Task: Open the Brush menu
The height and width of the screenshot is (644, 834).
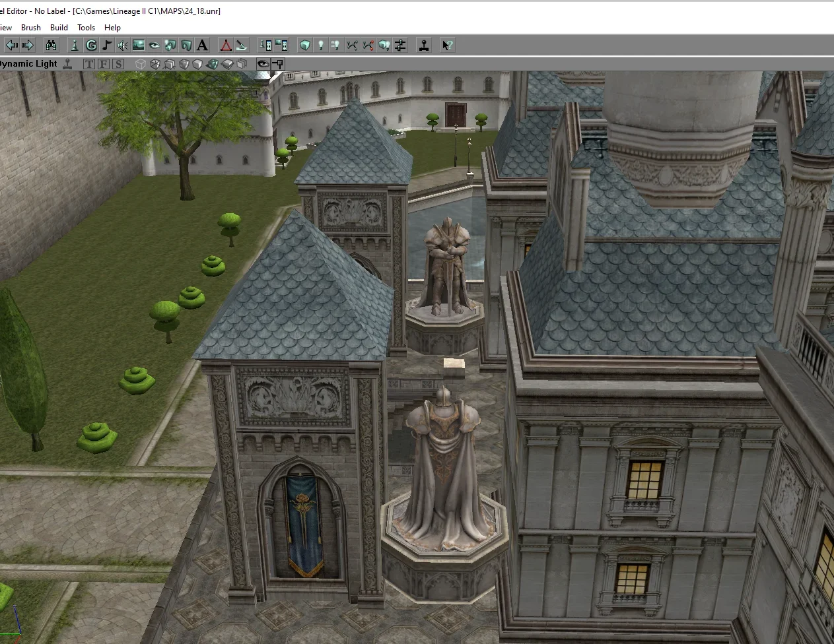Action: point(31,28)
